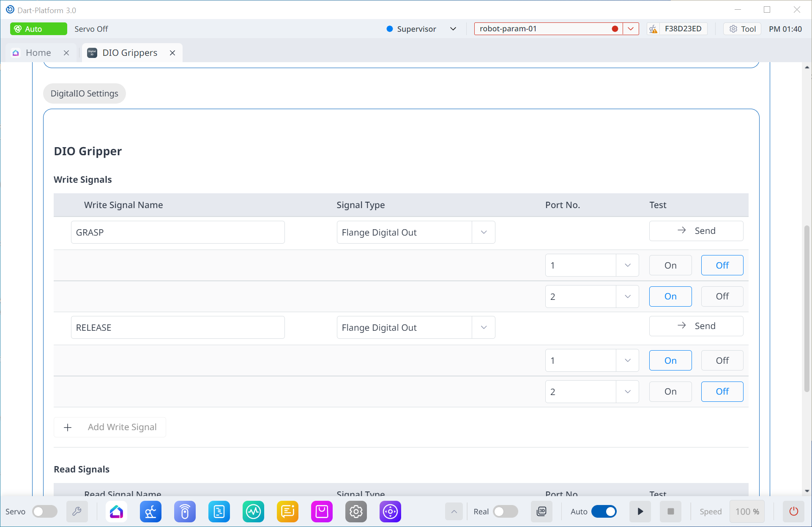Click the purple jog target icon
Image resolution: width=812 pixels, height=527 pixels.
tap(390, 512)
